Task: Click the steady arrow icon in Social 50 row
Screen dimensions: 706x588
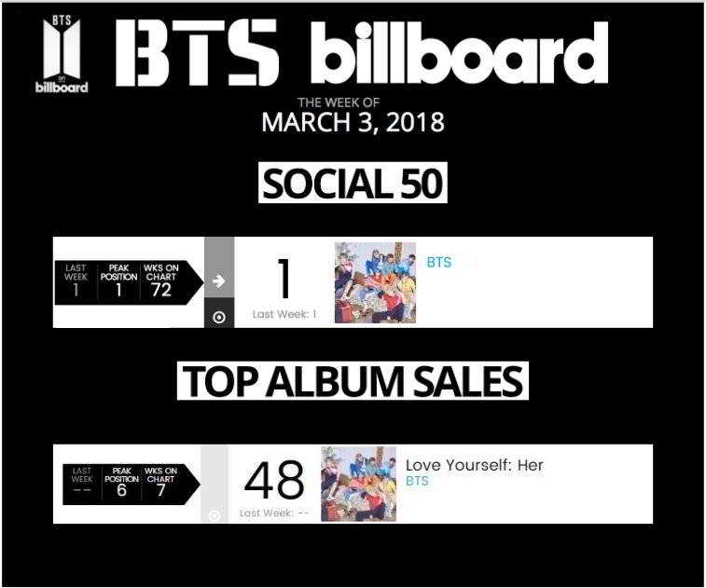Action: [x=219, y=280]
